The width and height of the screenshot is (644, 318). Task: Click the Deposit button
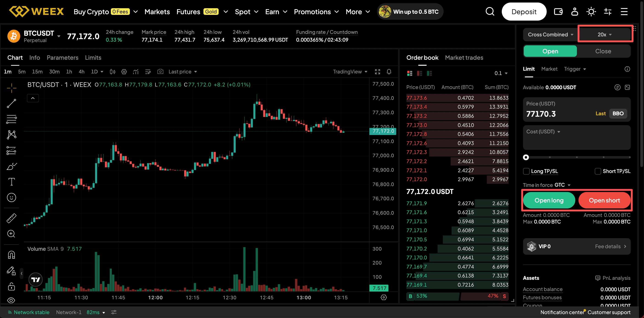click(524, 11)
